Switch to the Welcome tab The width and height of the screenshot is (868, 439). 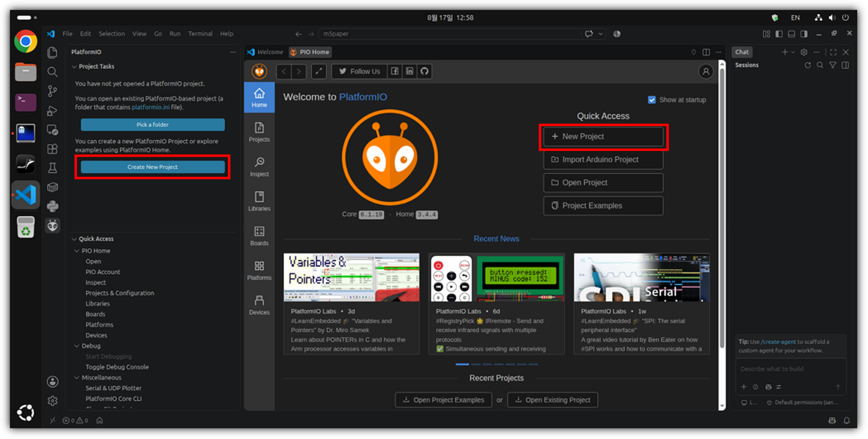click(x=265, y=52)
